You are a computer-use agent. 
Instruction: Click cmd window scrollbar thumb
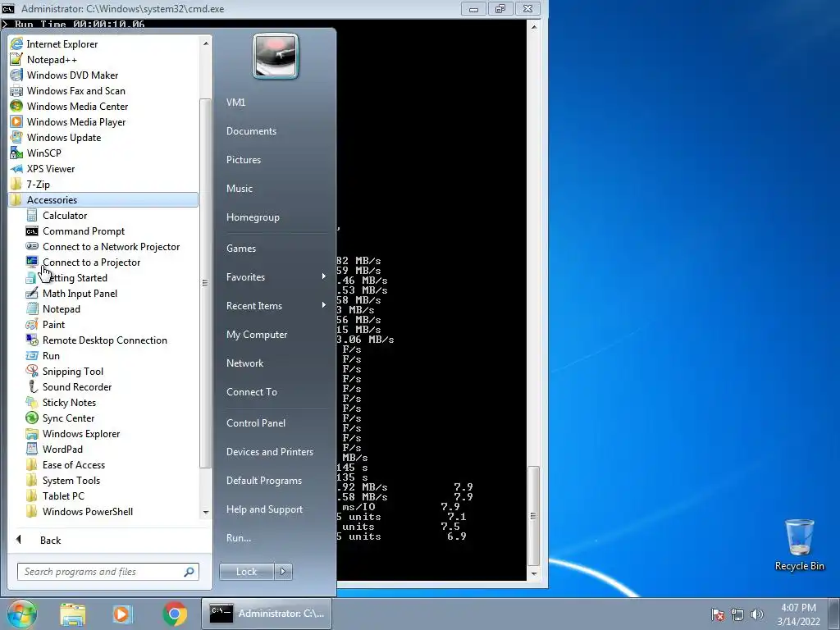click(533, 516)
